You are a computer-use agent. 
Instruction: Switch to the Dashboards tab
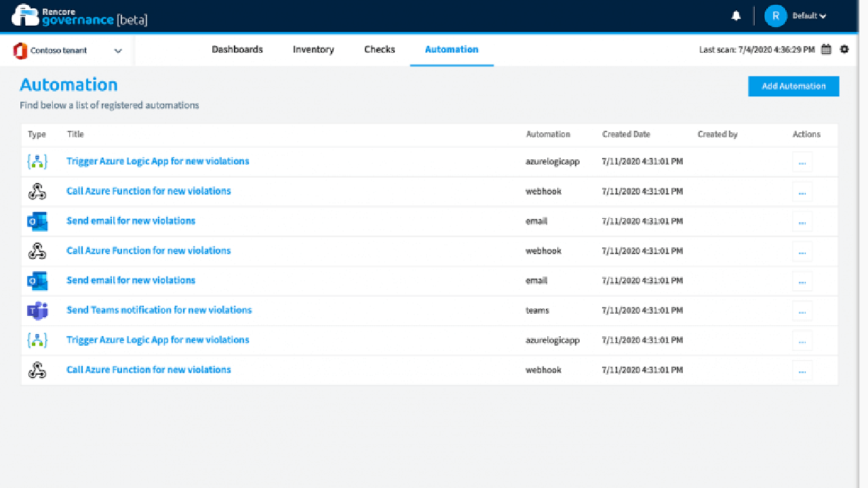click(237, 49)
